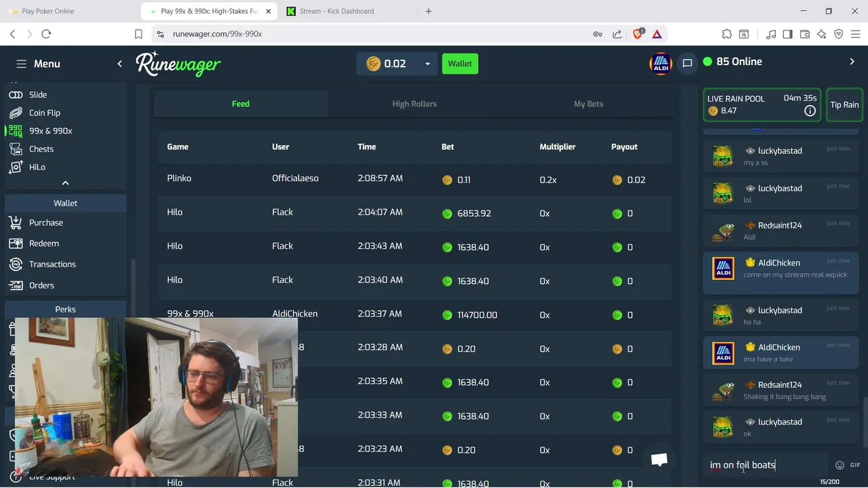Open the Brave Wallet icon

click(805, 34)
